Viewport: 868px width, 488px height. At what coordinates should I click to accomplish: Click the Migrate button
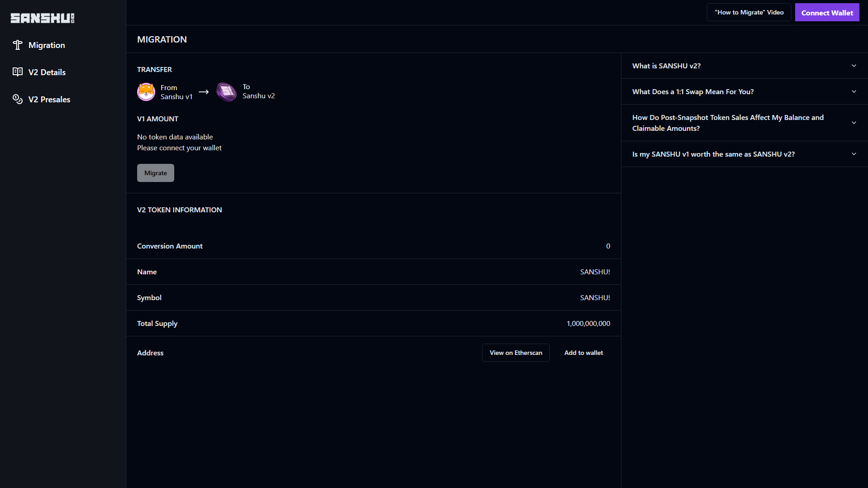pyautogui.click(x=156, y=173)
